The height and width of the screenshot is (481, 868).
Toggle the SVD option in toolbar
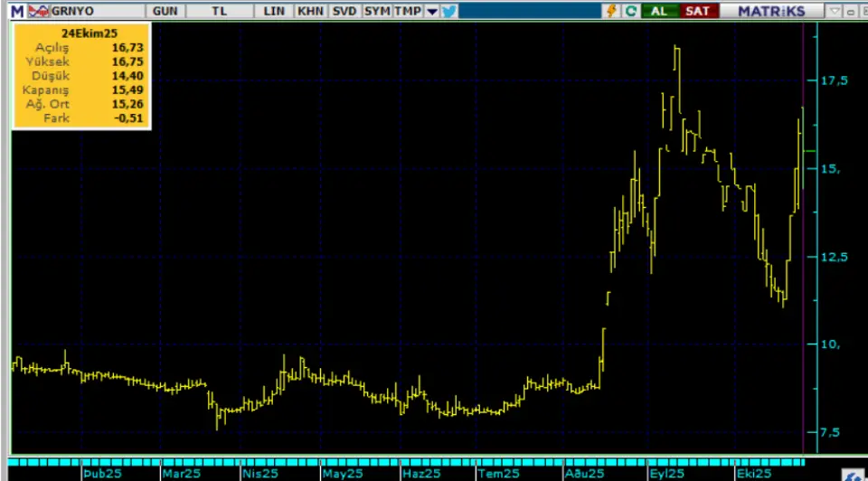click(x=344, y=11)
